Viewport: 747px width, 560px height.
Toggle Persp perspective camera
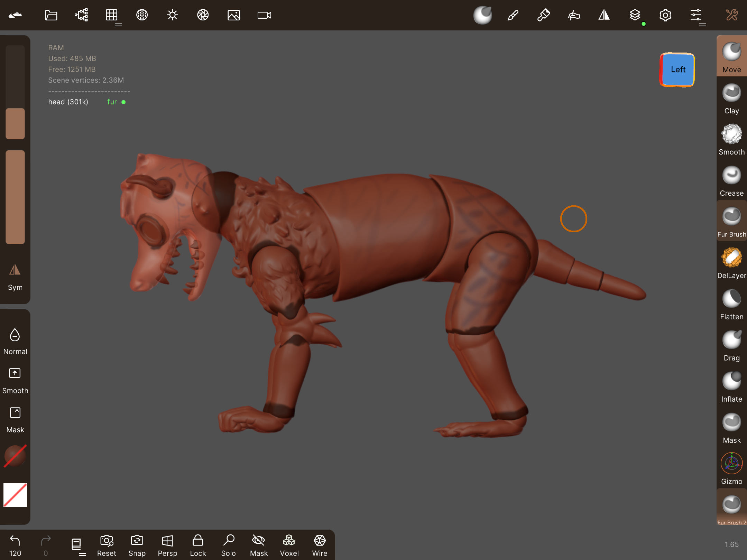click(167, 546)
